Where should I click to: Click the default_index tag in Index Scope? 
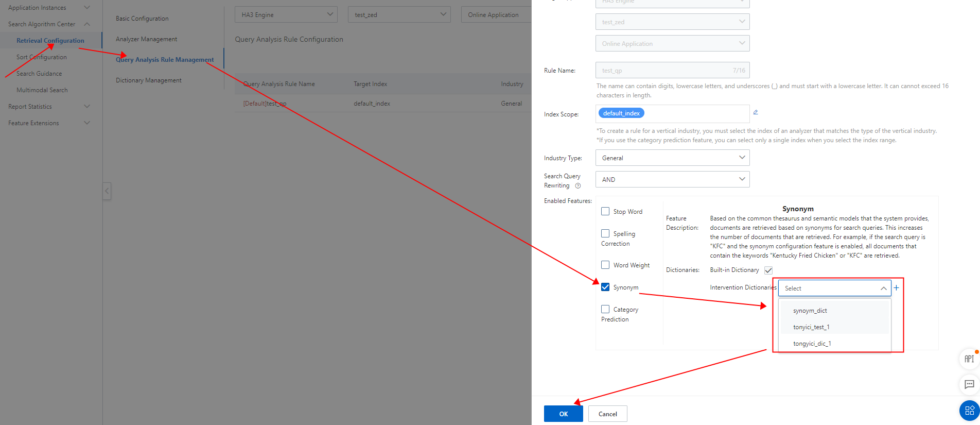(621, 113)
